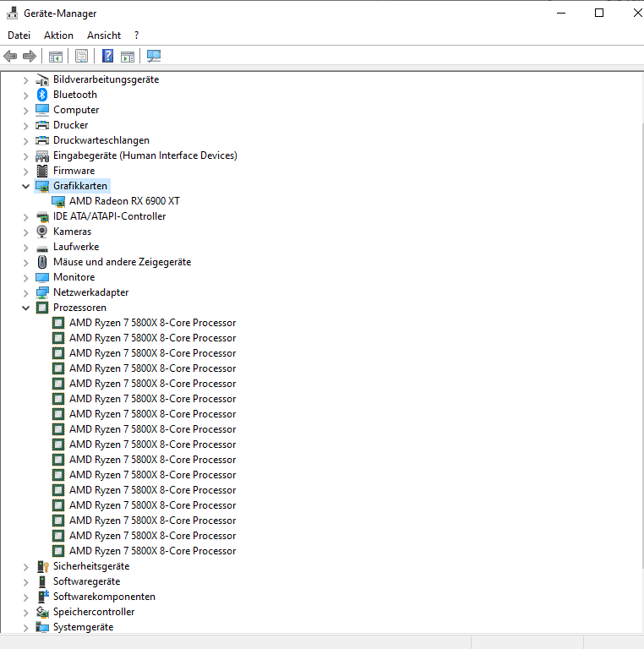Select the Mäuse und andere Zeigegeräte label

click(x=122, y=262)
